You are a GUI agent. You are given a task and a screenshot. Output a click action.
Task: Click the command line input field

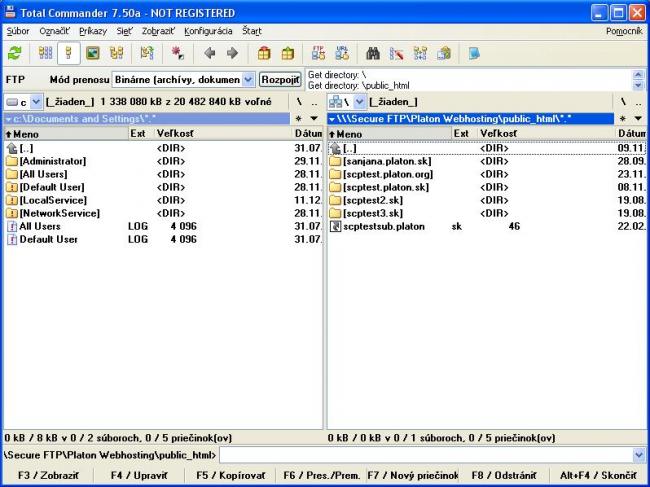(x=426, y=456)
